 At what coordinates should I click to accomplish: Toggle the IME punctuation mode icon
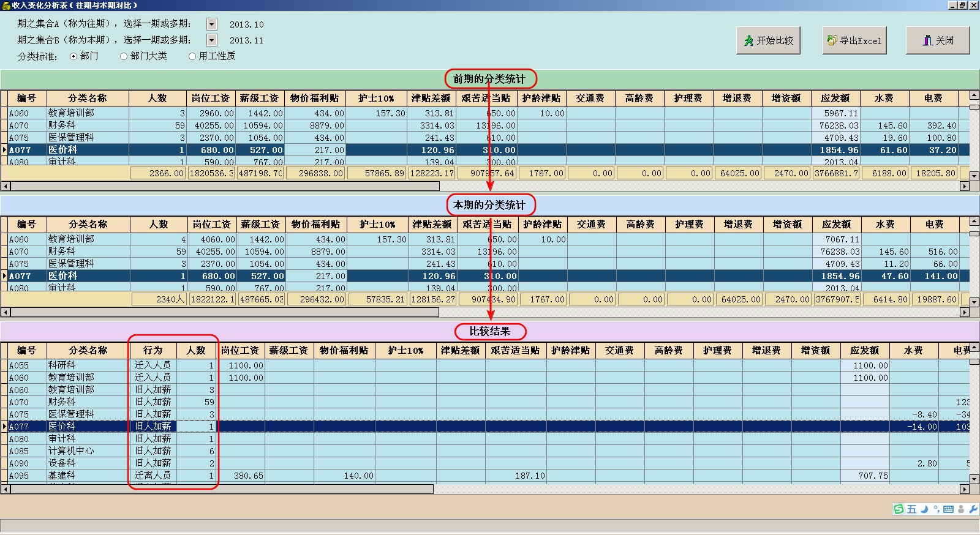[937, 509]
